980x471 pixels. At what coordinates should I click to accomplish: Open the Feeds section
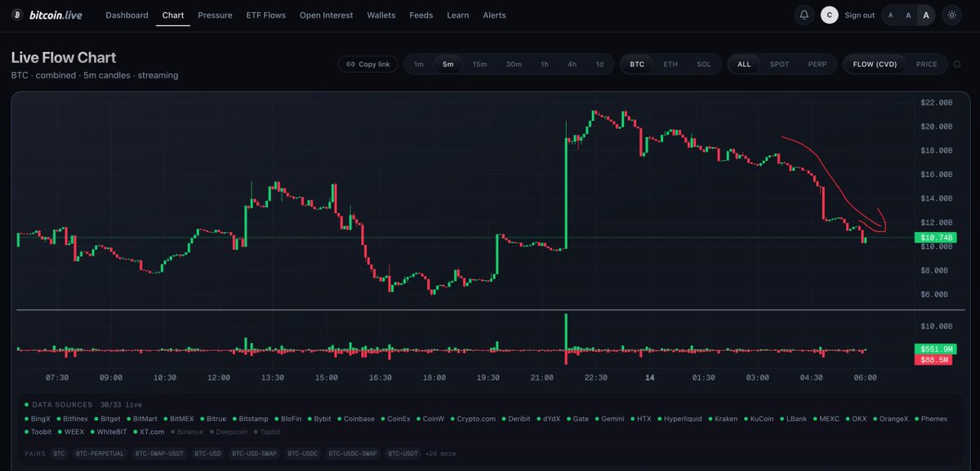click(421, 15)
